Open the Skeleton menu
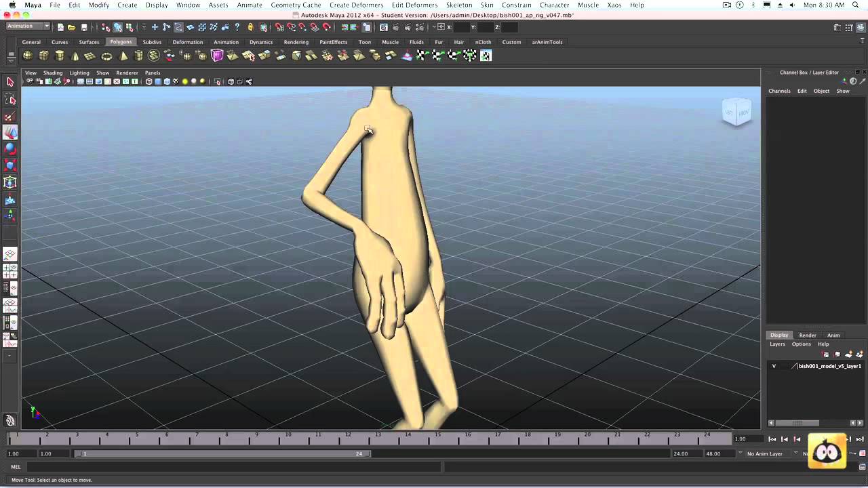This screenshot has height=488, width=868. pyautogui.click(x=459, y=5)
